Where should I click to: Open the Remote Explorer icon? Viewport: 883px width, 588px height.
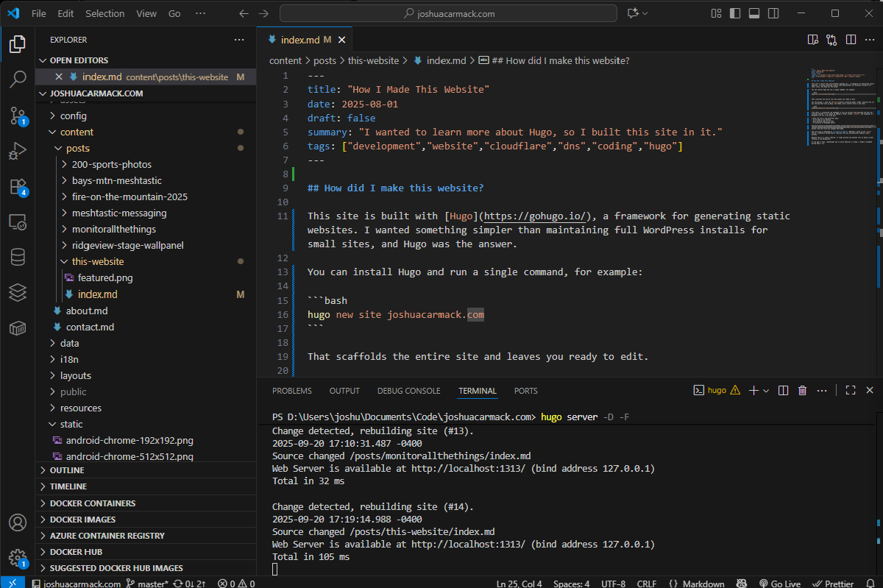[x=18, y=222]
